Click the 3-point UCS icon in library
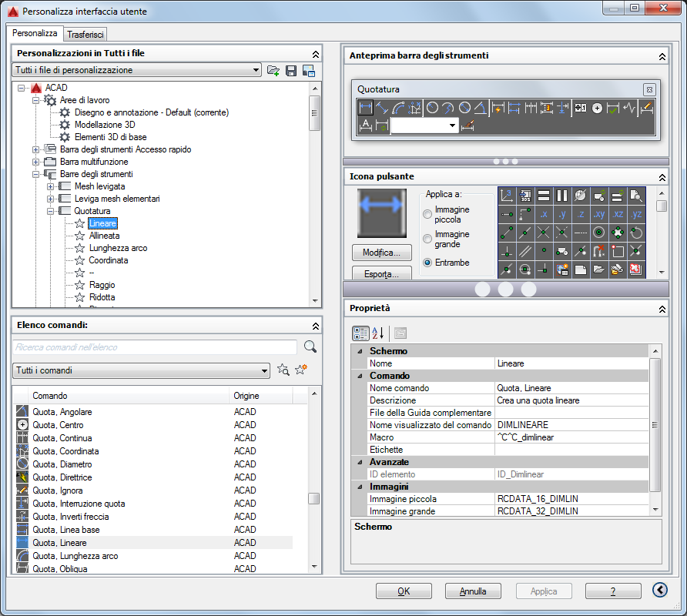The height and width of the screenshot is (616, 687). pyautogui.click(x=507, y=196)
